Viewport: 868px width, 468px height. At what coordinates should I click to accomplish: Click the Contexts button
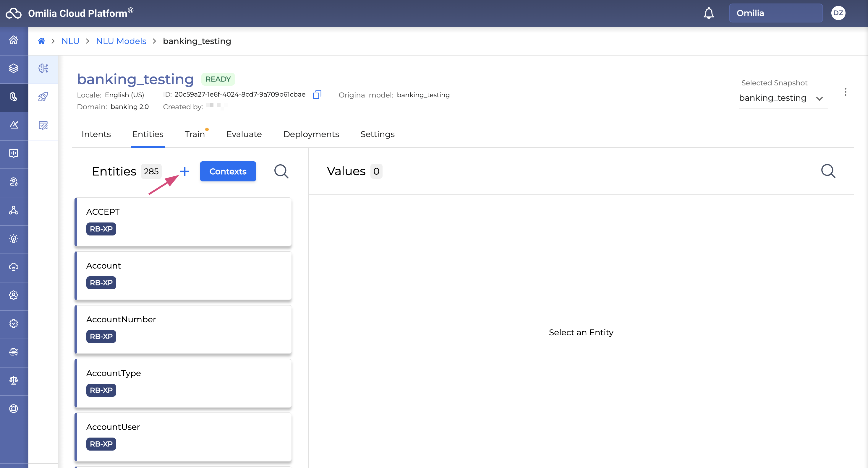(x=228, y=171)
